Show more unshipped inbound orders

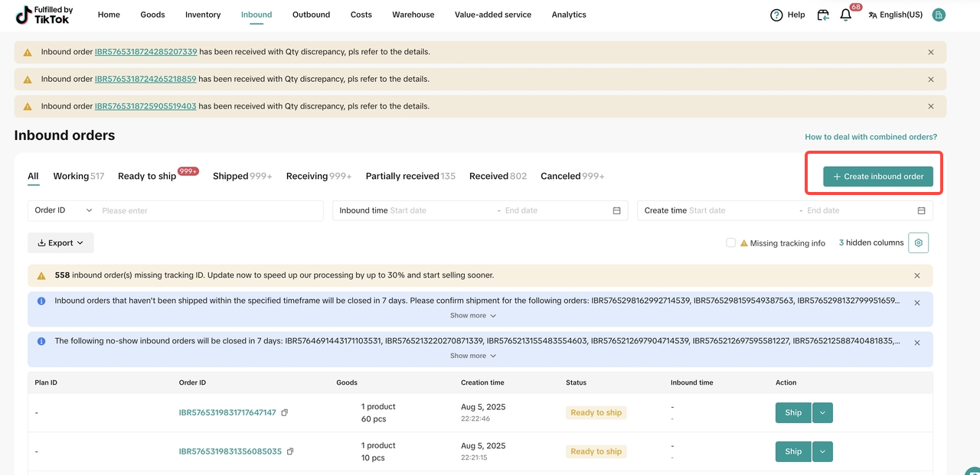coord(472,315)
